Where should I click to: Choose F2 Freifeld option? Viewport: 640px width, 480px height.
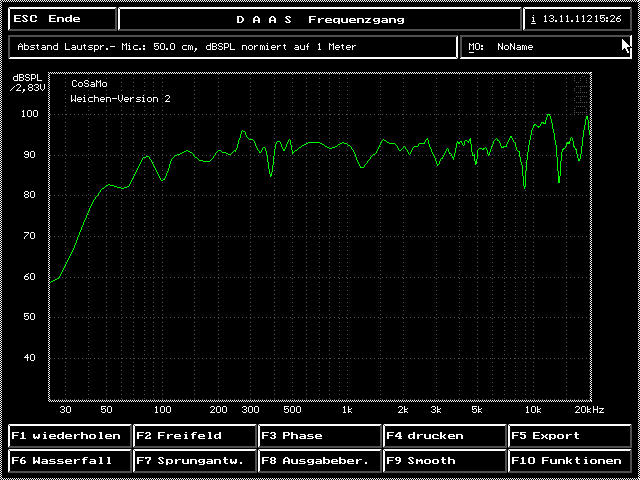195,436
